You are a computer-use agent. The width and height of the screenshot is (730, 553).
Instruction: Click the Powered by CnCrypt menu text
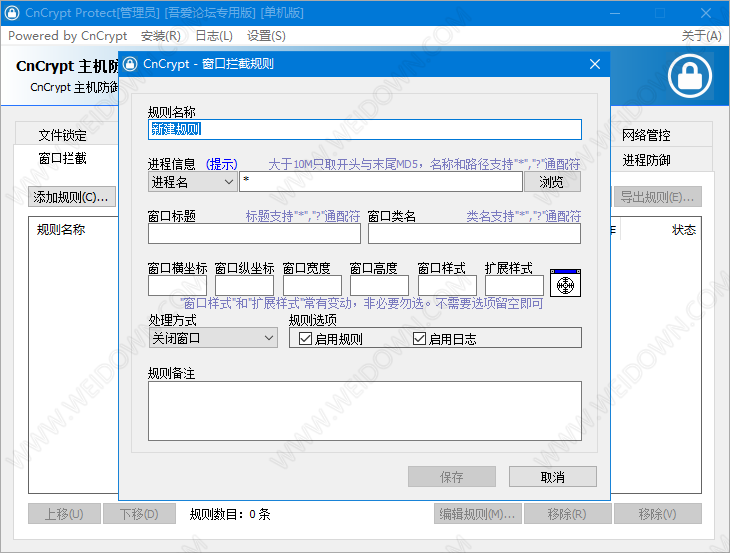[68, 36]
